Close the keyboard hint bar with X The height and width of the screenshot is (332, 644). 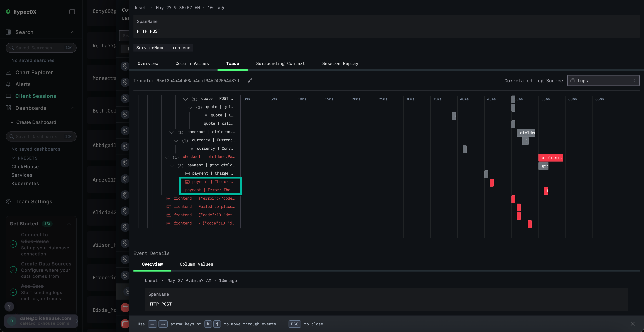pos(632,324)
